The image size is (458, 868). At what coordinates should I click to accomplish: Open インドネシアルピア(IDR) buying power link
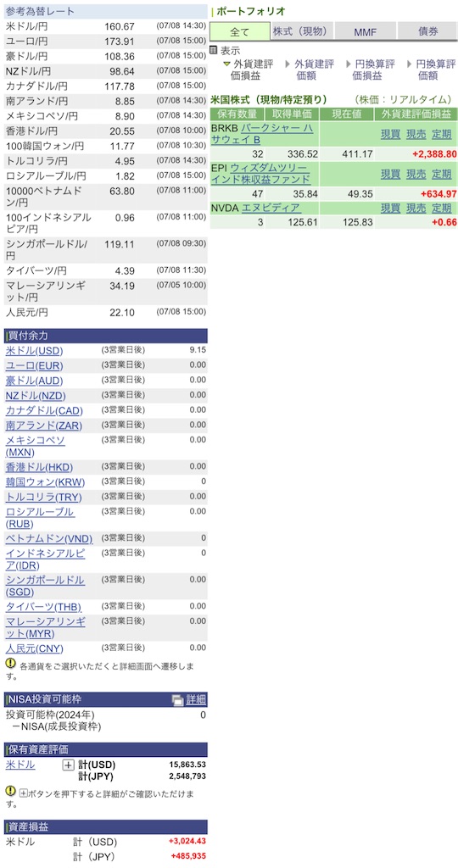pyautogui.click(x=46, y=559)
